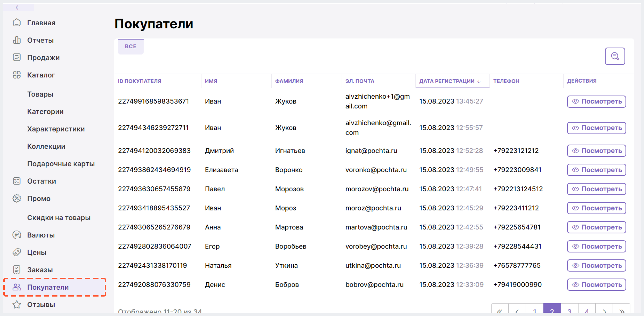Click the Остатки sidebar label
Screen dimensions: 644x316
point(42,181)
